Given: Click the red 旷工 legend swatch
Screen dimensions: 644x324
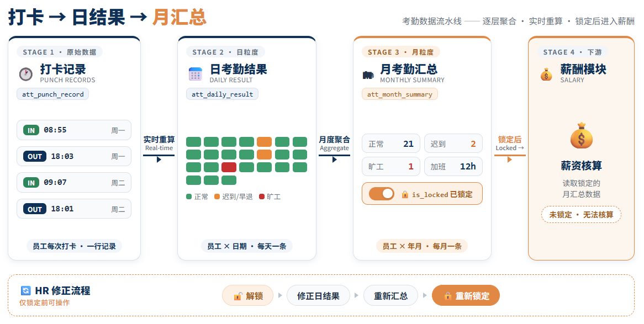Looking at the screenshot, I should coord(262,196).
